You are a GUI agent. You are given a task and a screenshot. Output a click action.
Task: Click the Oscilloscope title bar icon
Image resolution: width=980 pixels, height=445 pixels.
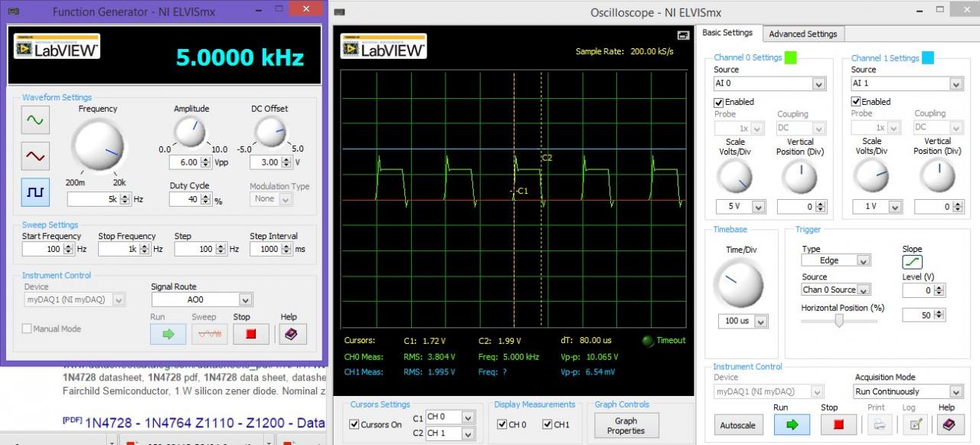click(340, 12)
